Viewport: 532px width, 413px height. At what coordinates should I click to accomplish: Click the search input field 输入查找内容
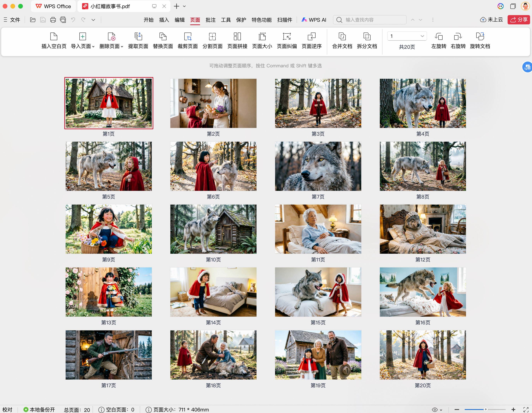[x=370, y=20]
